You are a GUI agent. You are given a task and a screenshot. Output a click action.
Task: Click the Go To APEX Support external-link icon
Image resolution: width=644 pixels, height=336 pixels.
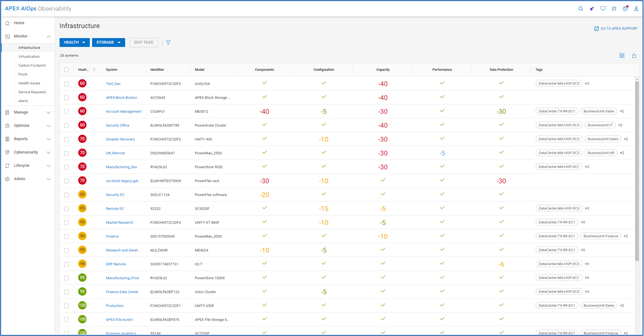coord(597,29)
